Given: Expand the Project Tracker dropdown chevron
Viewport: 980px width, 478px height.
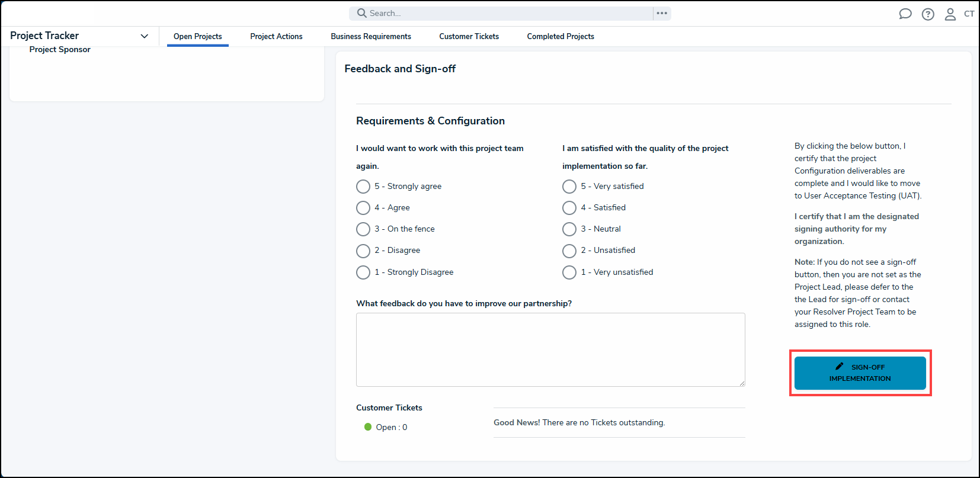Looking at the screenshot, I should 144,36.
